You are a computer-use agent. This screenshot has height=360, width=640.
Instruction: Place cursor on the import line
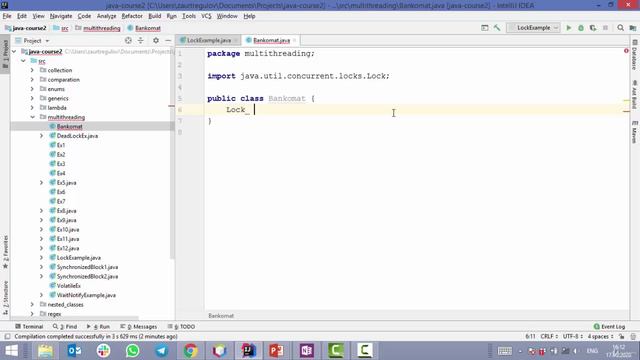(298, 76)
